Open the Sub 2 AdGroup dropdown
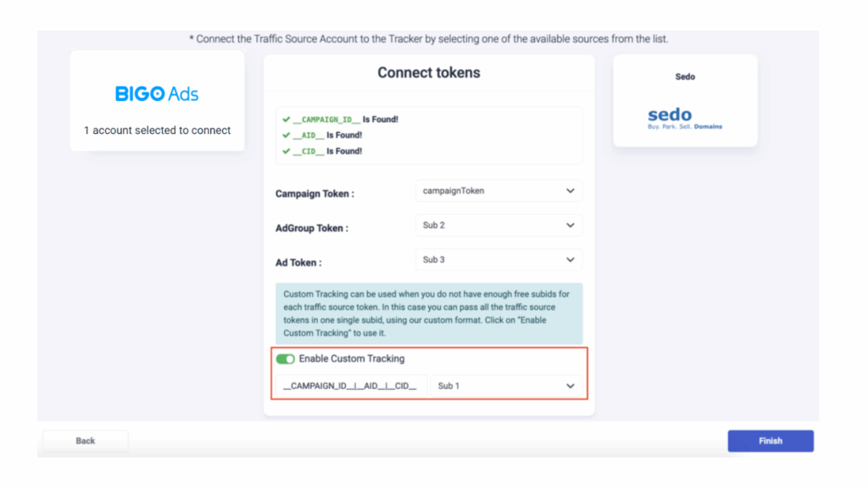The width and height of the screenshot is (868, 488). click(498, 225)
